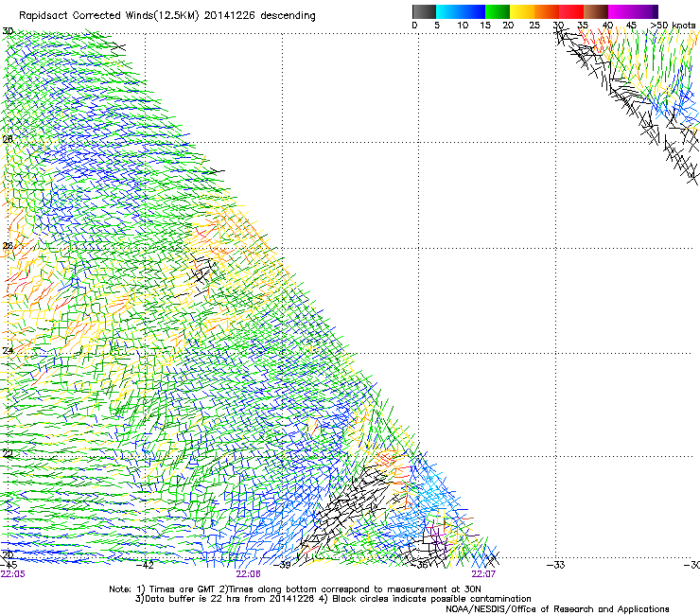Image resolution: width=700 pixels, height=615 pixels.
Task: Pick the red 30–35 knots legend segment
Action: click(x=571, y=11)
